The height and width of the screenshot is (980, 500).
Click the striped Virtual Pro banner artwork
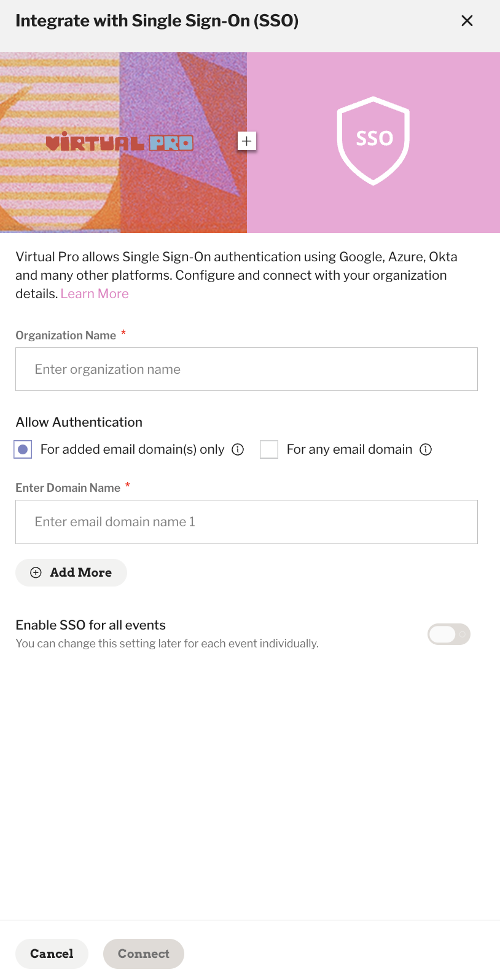coord(123,143)
